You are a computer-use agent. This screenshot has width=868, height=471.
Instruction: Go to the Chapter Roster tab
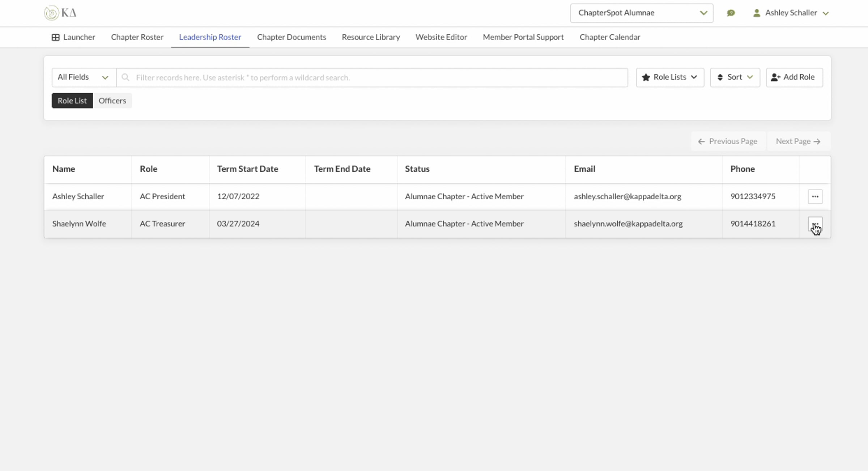pos(137,37)
